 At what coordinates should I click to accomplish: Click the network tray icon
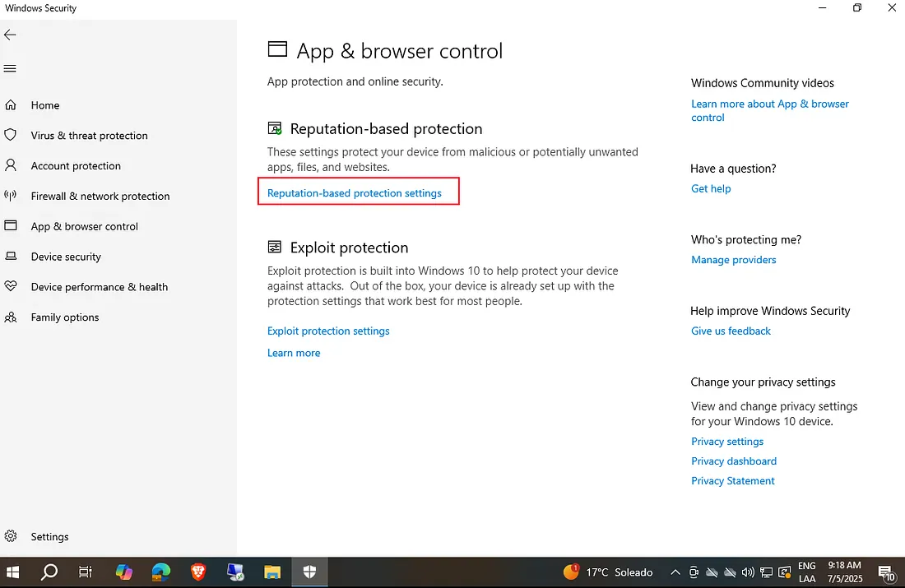coord(767,572)
